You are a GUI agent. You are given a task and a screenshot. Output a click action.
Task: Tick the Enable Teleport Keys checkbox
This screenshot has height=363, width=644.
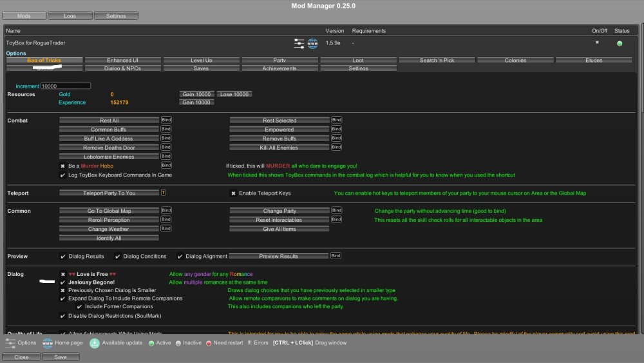pyautogui.click(x=233, y=193)
